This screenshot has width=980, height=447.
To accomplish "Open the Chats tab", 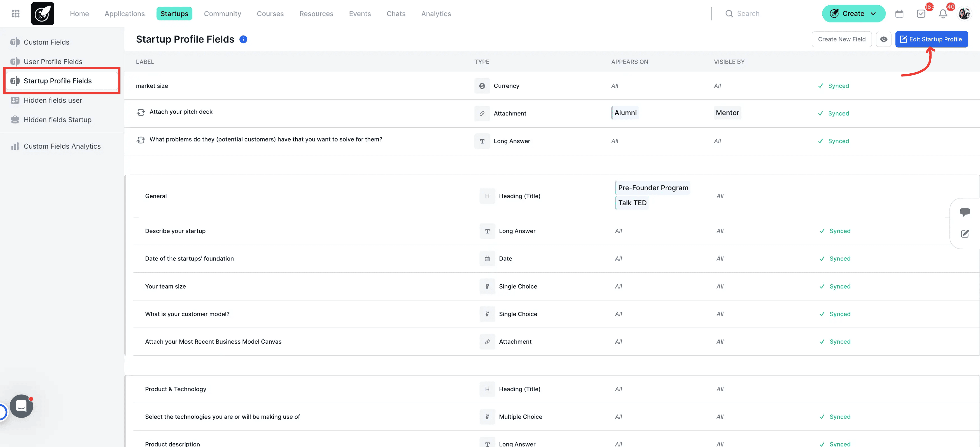I will [x=396, y=14].
